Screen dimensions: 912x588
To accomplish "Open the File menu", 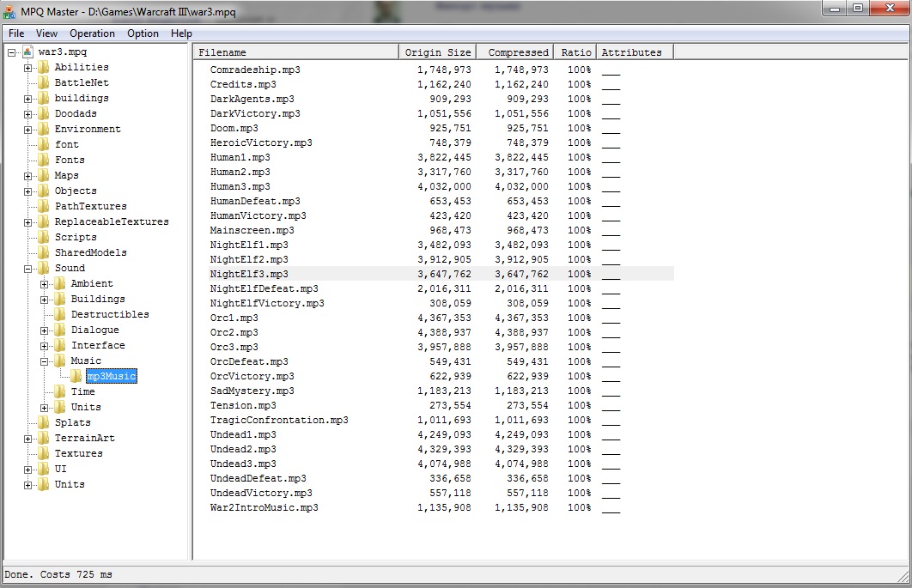I will pos(16,33).
